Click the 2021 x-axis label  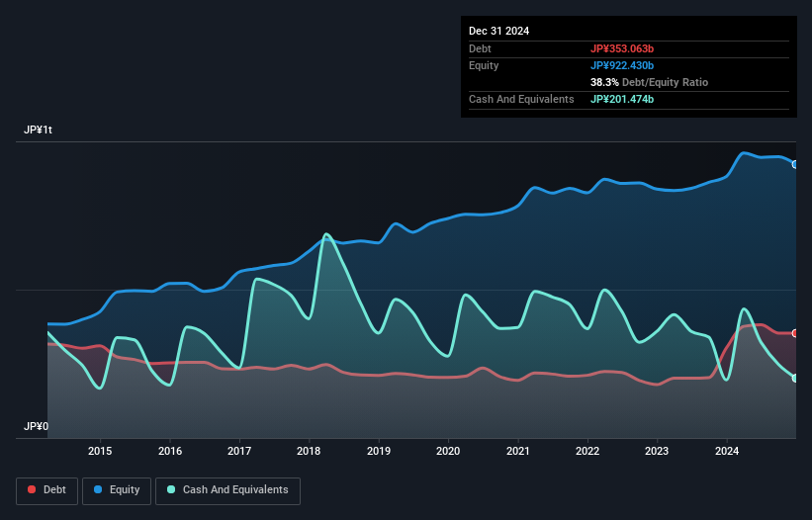click(518, 451)
